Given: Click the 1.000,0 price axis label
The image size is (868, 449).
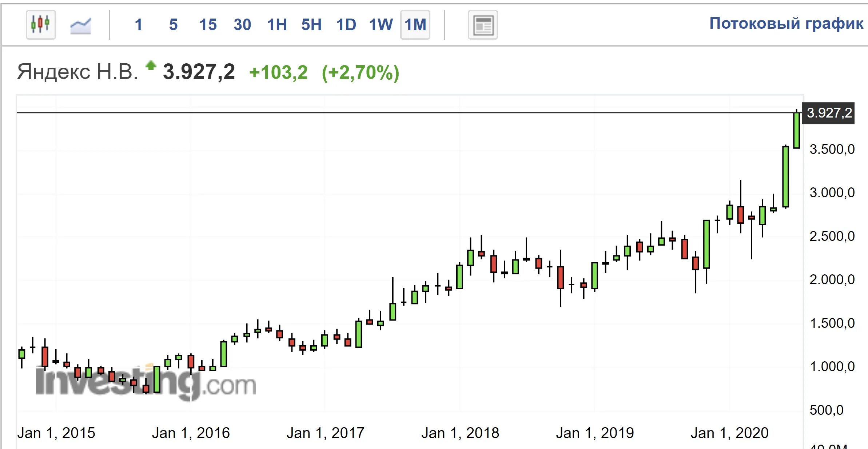Looking at the screenshot, I should pos(832,366).
